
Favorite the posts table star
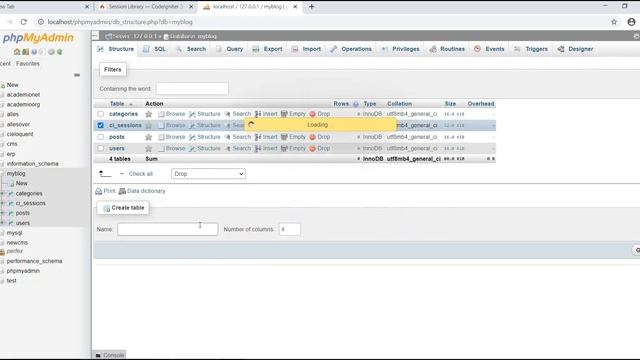[x=149, y=137]
